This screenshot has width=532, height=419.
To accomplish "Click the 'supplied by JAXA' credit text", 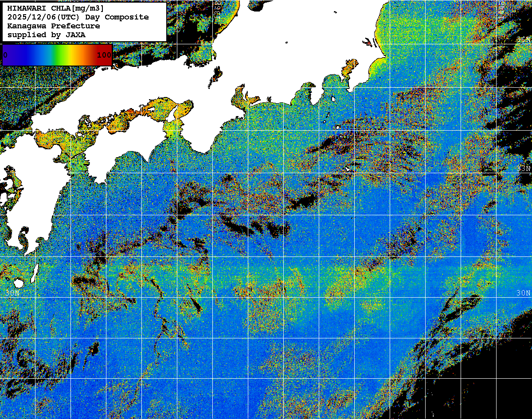I will tap(46, 35).
